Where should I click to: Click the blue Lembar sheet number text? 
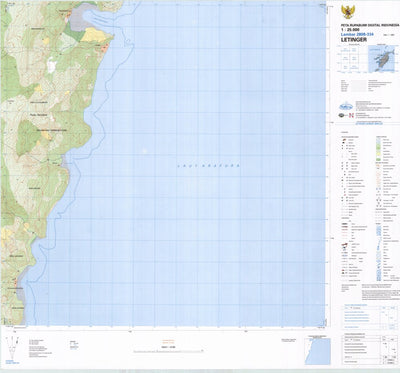click(357, 34)
